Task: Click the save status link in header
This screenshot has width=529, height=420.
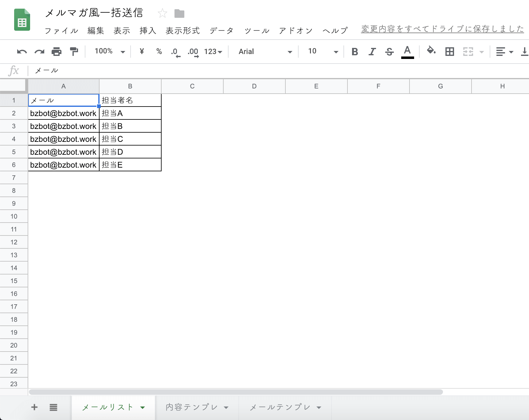Action: (442, 29)
